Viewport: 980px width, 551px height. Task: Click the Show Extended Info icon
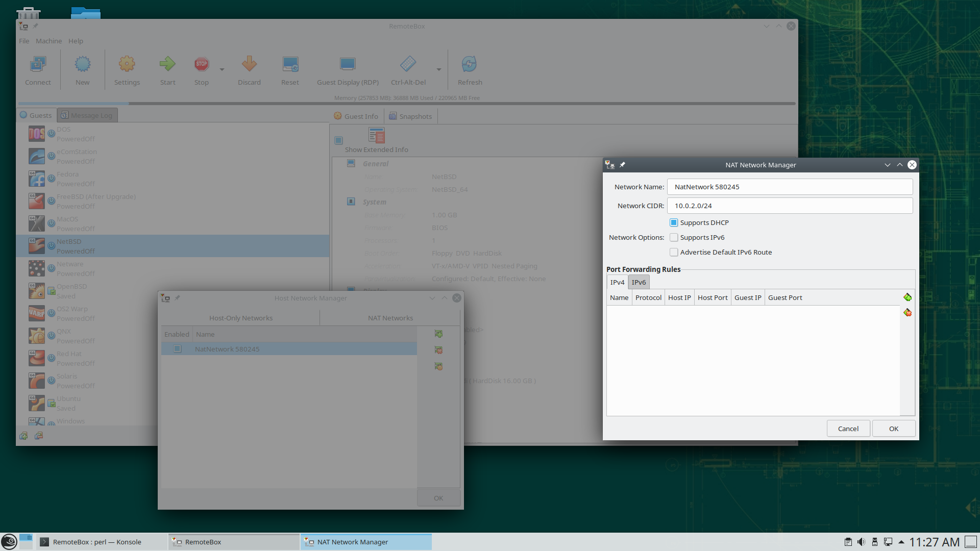click(376, 136)
